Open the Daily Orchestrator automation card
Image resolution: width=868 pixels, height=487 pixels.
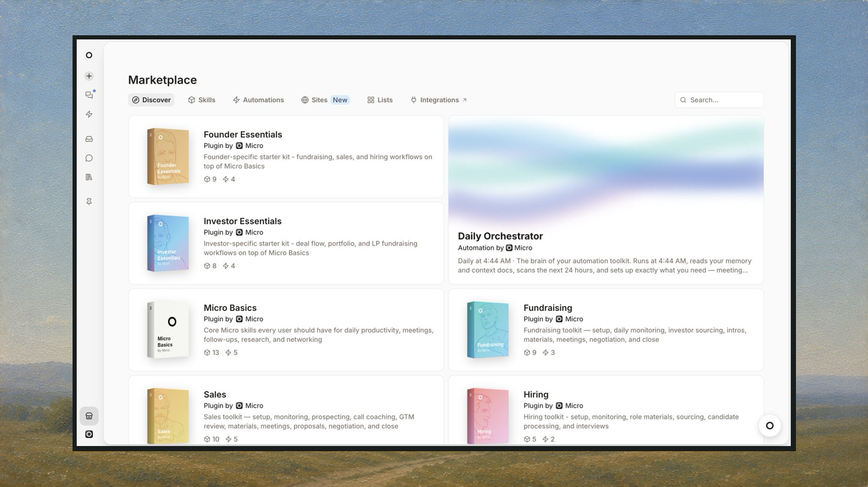click(606, 200)
